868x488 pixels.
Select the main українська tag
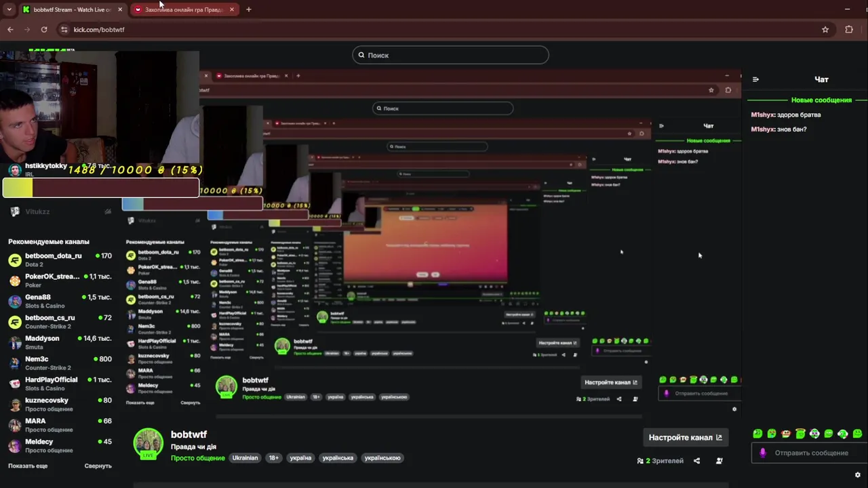pos(338,458)
